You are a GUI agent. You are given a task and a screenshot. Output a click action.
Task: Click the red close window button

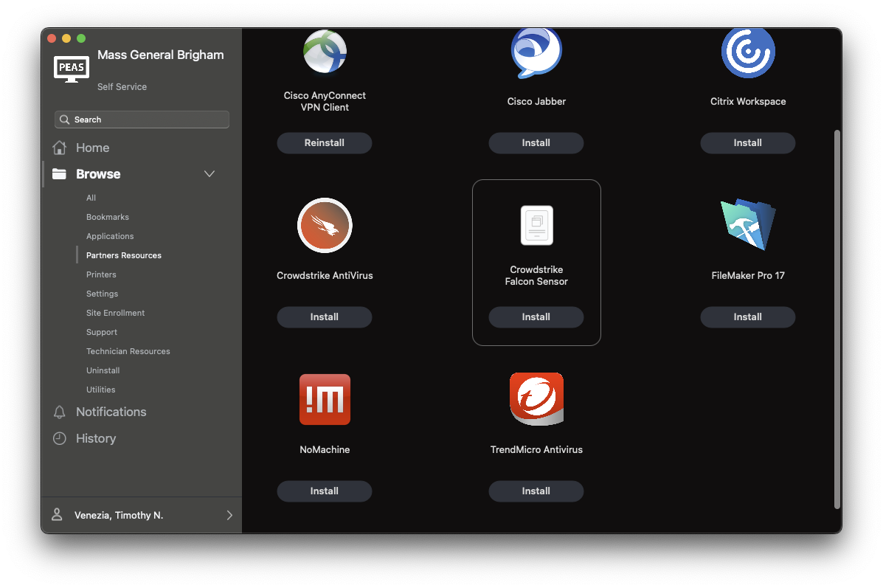(x=52, y=38)
